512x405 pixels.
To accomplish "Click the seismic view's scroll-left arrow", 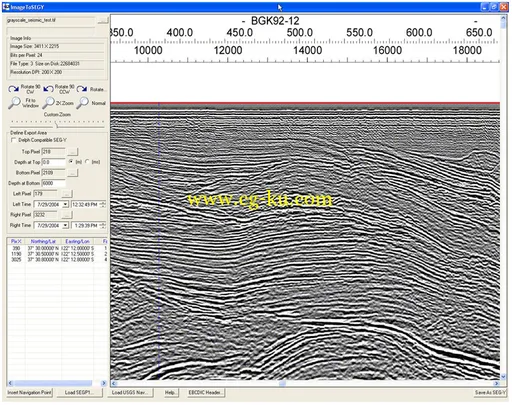I will (x=114, y=384).
